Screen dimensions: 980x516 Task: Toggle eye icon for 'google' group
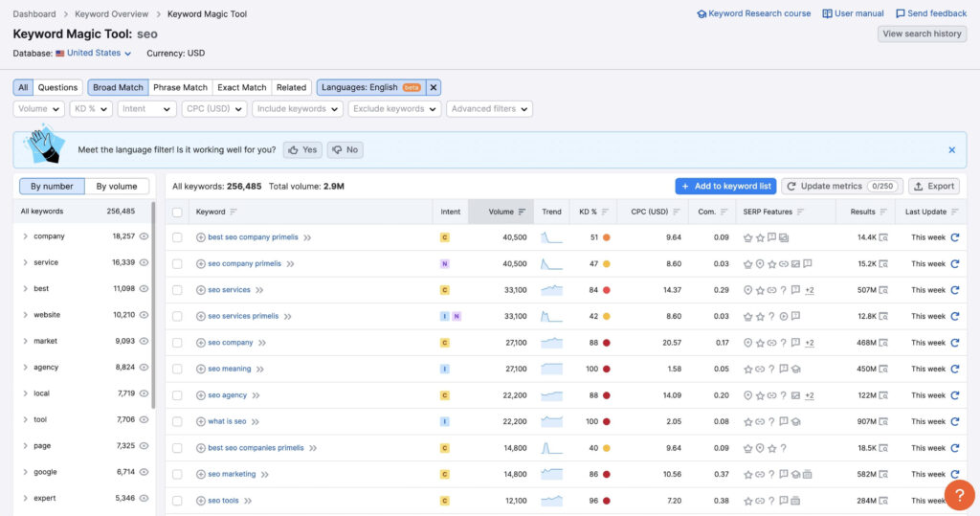[144, 472]
